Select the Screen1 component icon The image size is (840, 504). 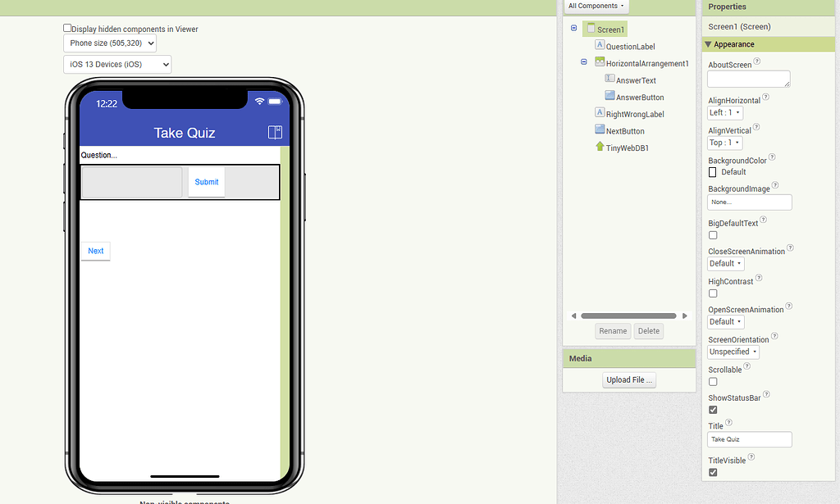point(592,29)
